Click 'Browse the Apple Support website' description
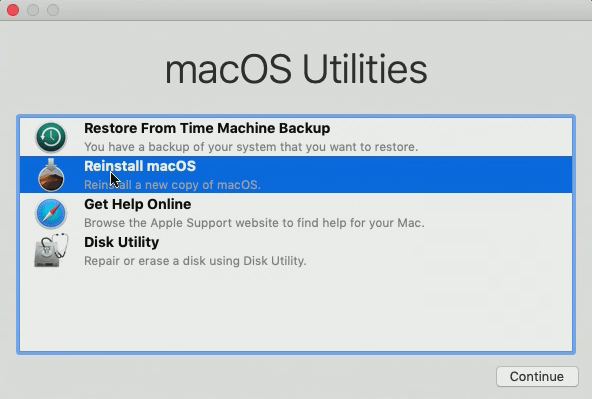 pos(254,223)
